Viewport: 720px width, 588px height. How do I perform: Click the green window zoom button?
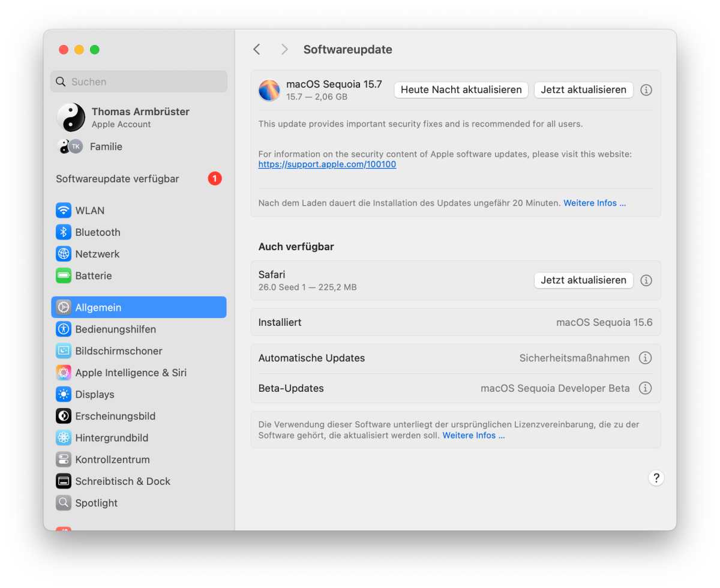pyautogui.click(x=95, y=50)
